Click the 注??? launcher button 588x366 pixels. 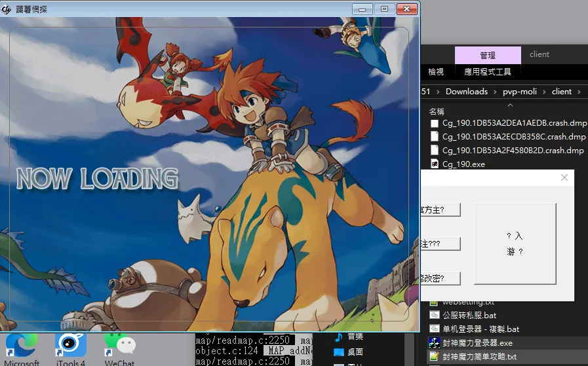tap(441, 244)
